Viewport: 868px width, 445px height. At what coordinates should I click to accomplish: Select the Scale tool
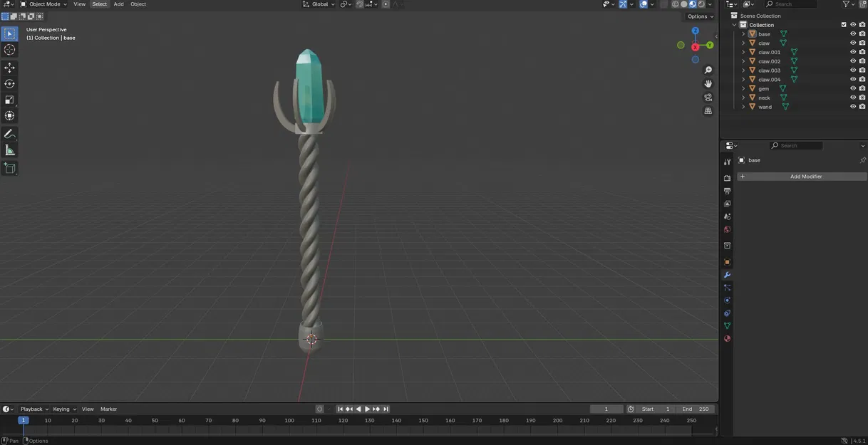click(9, 100)
